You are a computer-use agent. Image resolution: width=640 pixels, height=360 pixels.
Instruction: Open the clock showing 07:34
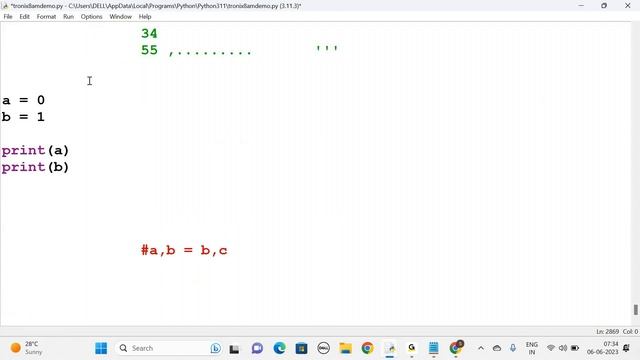click(x=602, y=348)
